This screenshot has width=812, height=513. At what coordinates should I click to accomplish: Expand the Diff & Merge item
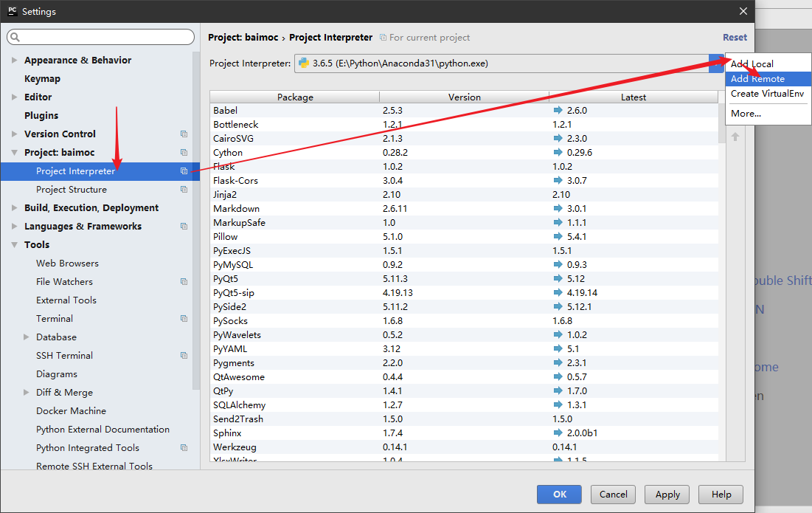(27, 392)
